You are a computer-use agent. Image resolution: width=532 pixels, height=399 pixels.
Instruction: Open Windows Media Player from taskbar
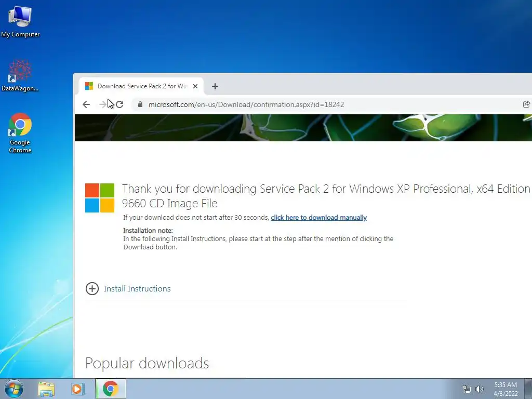pyautogui.click(x=77, y=389)
